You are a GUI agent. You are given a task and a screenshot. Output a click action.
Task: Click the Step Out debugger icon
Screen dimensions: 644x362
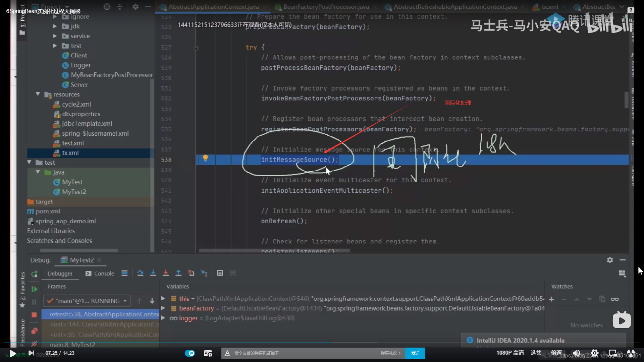(178, 273)
